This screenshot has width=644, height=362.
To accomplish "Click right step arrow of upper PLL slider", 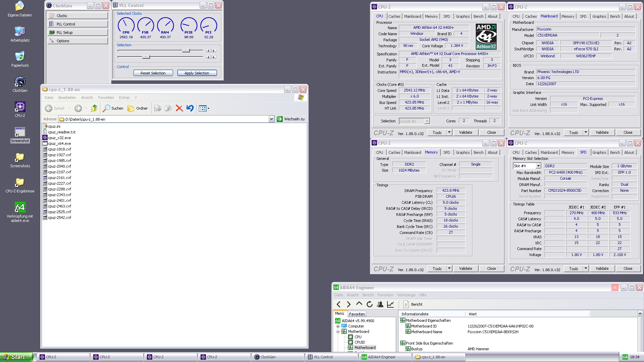I will point(214,51).
